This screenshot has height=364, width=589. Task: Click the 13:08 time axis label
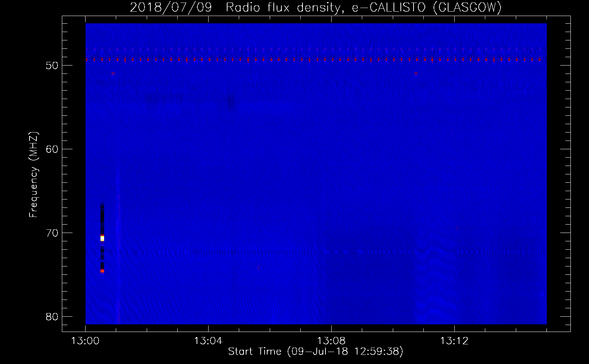[x=331, y=341]
